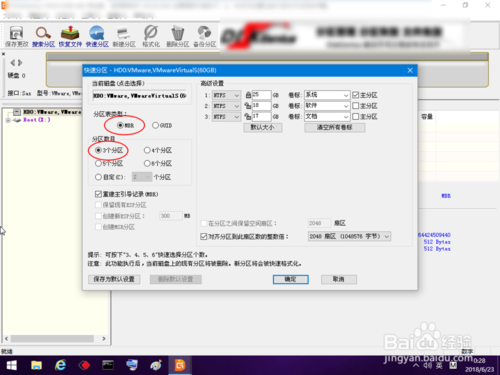Open the Backup Partition (备份分区) tool
The width and height of the screenshot is (500, 375).
coord(205,36)
